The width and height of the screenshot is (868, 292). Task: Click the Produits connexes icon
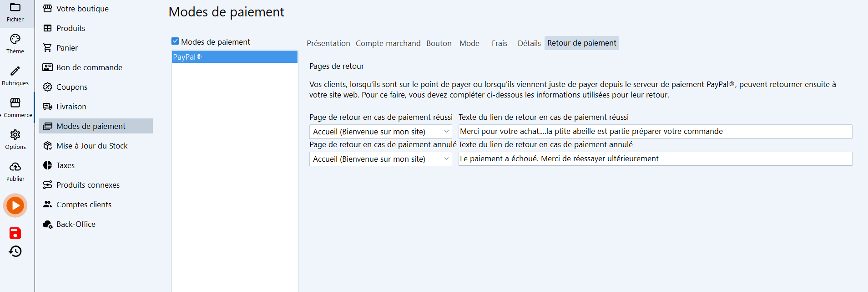(47, 185)
